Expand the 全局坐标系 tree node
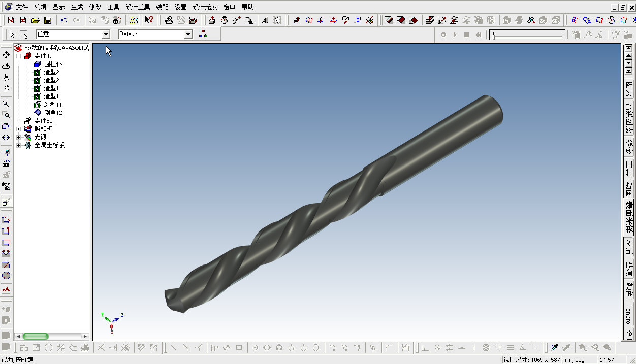Image resolution: width=636 pixels, height=364 pixels. click(x=18, y=145)
